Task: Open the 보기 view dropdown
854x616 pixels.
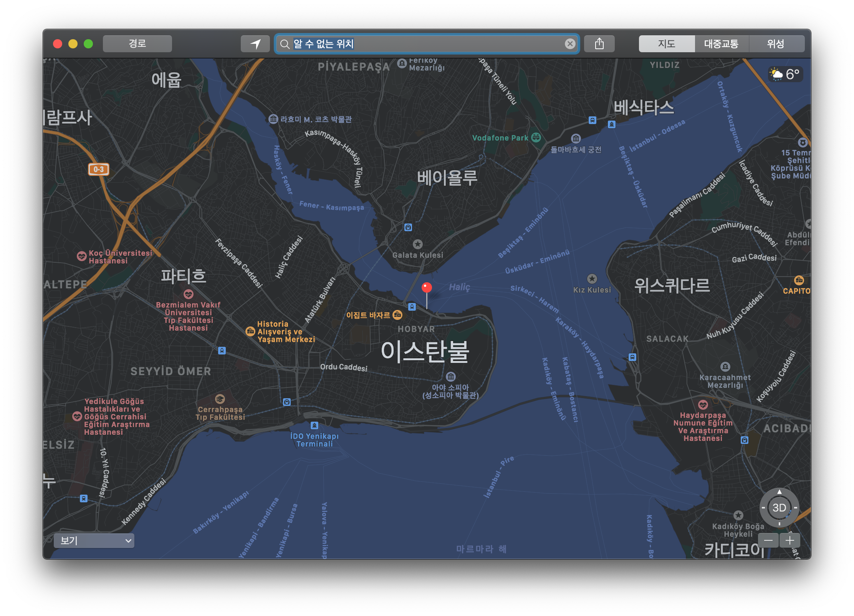Action: (94, 541)
